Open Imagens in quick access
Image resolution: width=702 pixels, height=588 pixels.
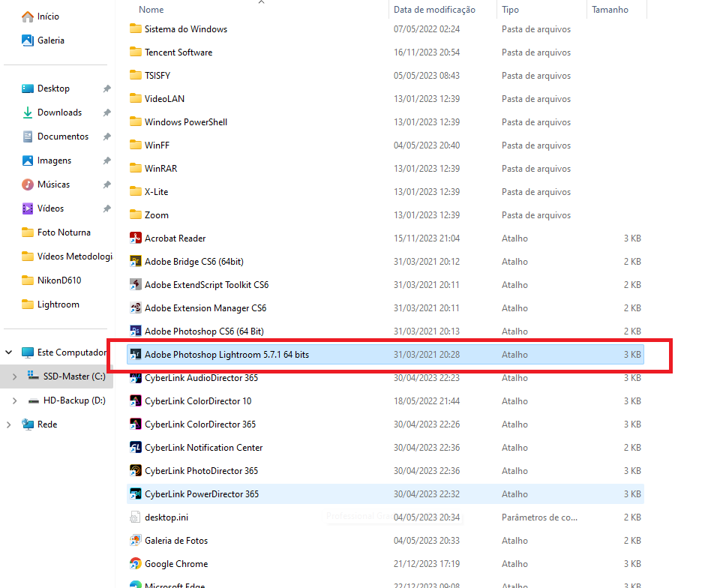(x=46, y=160)
